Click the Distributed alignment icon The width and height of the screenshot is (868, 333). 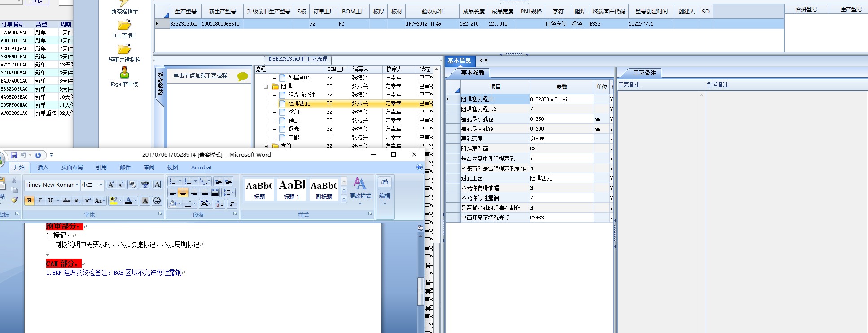click(215, 193)
